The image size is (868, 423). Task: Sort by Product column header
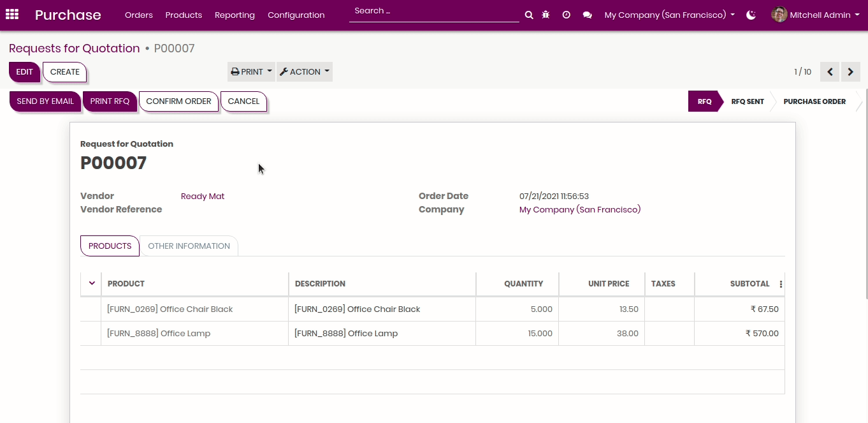(x=194, y=284)
